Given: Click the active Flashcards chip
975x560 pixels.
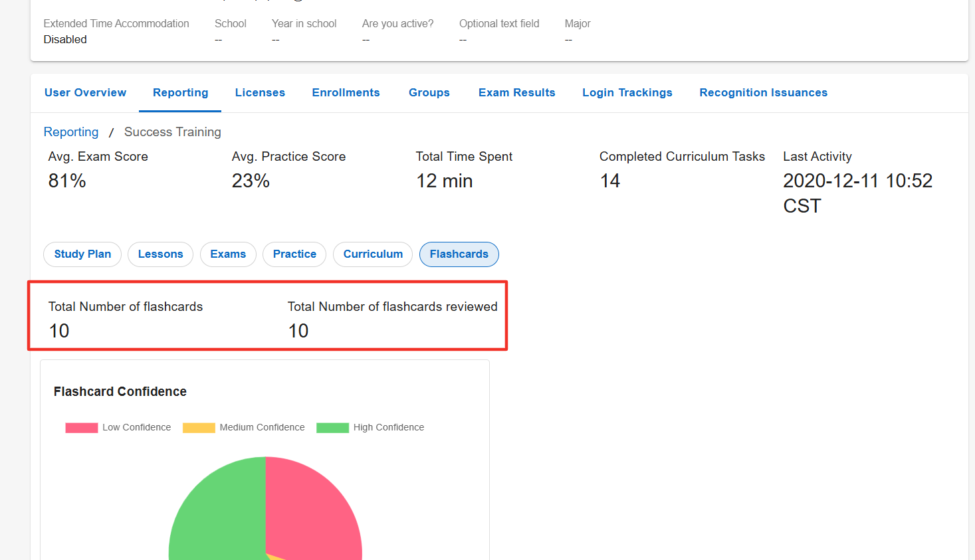Looking at the screenshot, I should point(459,254).
